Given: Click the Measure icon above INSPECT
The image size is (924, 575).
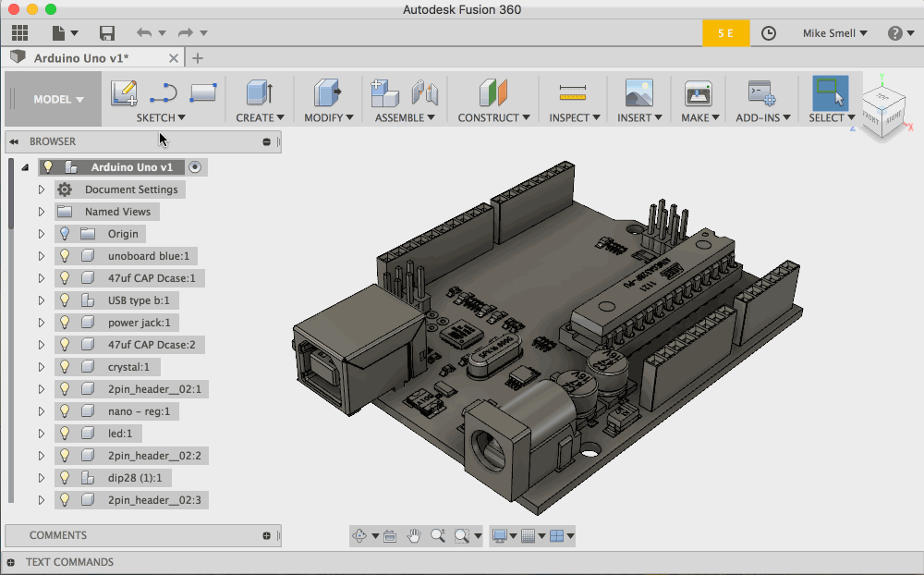Looking at the screenshot, I should click(x=573, y=93).
